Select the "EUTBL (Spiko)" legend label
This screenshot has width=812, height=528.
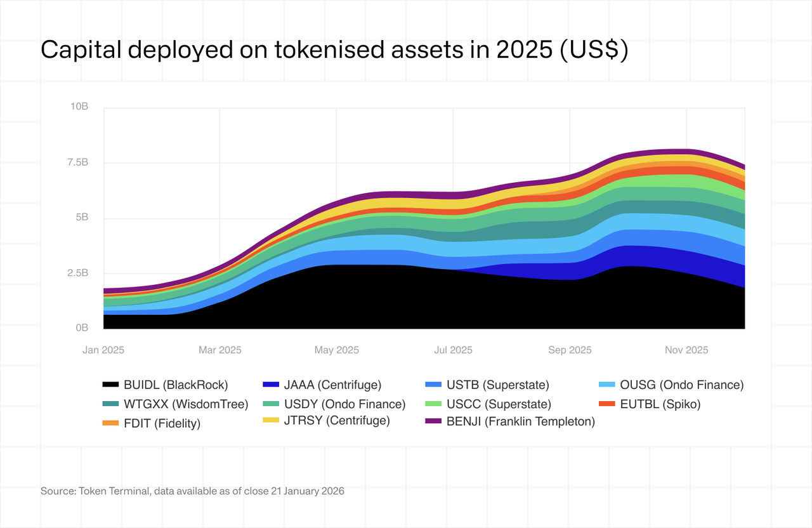(x=660, y=404)
